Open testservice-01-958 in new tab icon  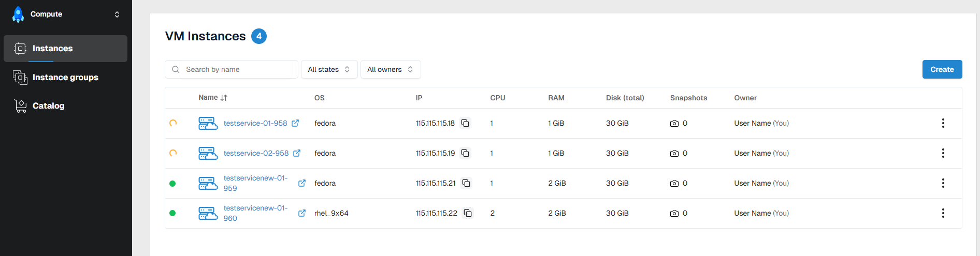click(295, 123)
